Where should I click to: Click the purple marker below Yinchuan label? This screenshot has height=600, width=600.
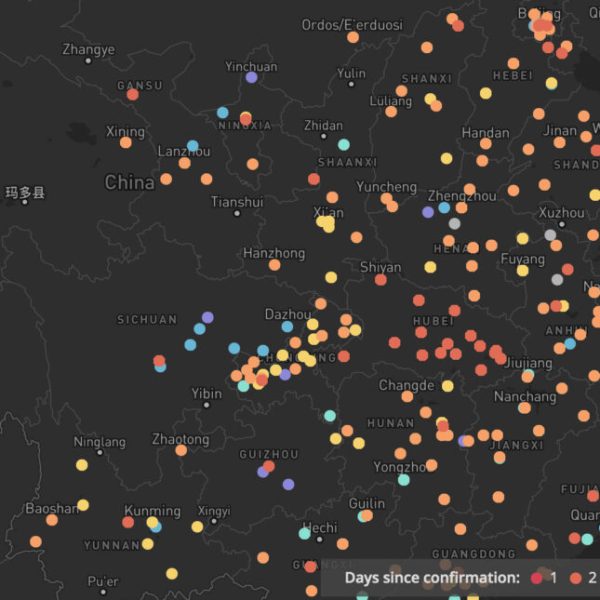tap(251, 77)
